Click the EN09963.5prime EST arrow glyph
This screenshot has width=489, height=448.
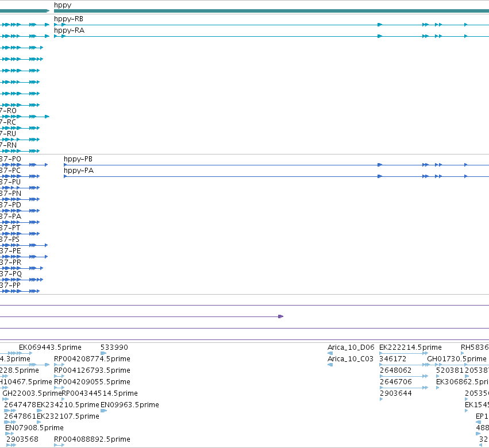click(x=104, y=411)
